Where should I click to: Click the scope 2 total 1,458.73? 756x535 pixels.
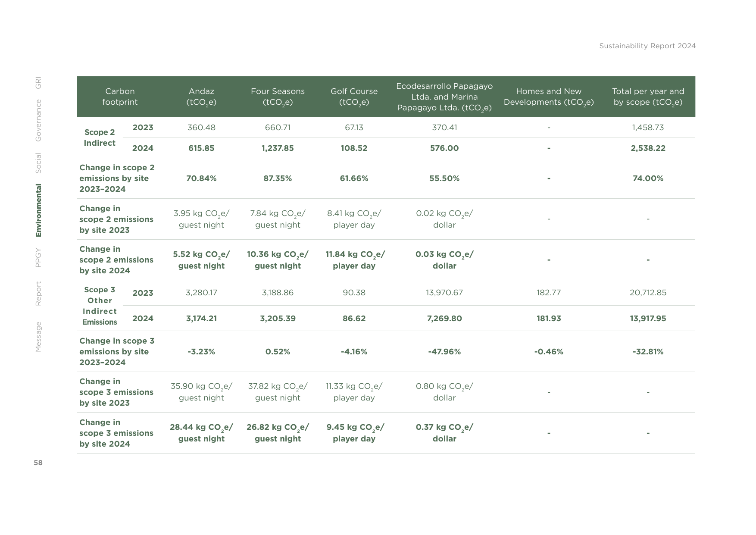coord(648,128)
